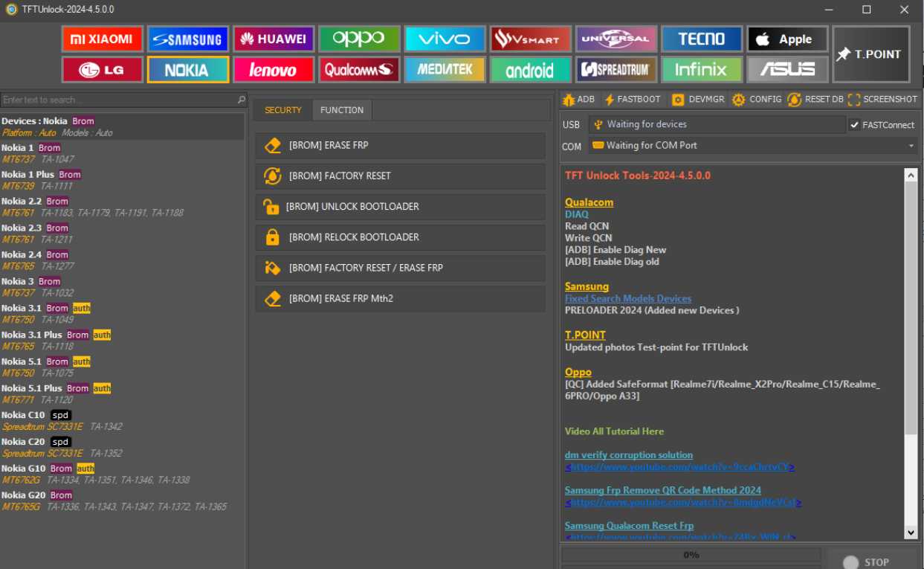Open the T.POINT test-point panel
This screenshot has width=924, height=569.
pos(870,54)
